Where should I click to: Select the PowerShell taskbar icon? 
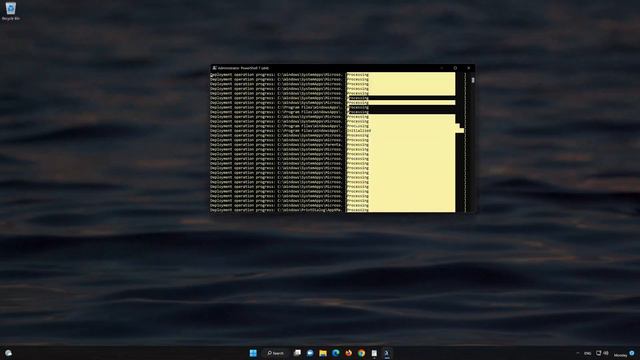(x=387, y=353)
